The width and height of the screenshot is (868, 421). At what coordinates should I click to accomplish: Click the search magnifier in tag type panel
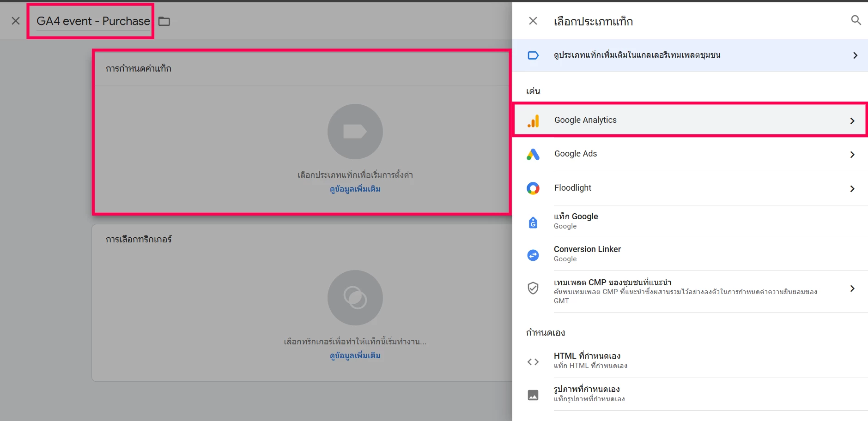click(x=856, y=20)
